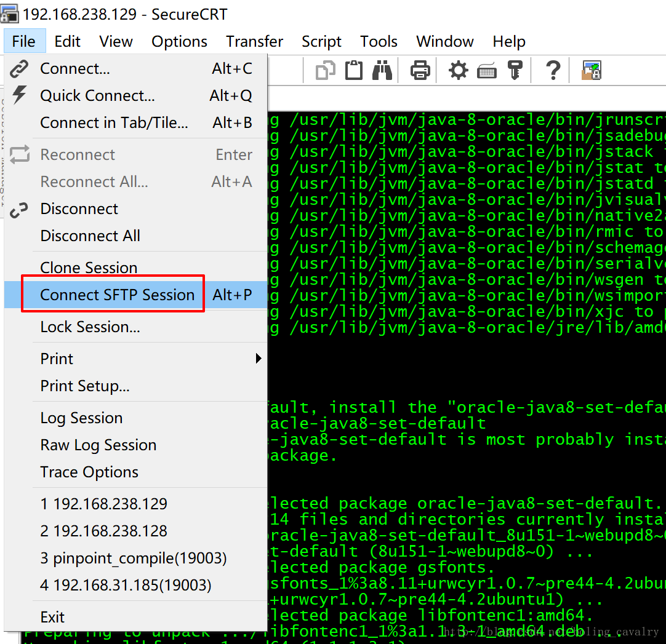666x644 pixels.
Task: Open recent session 2 192.168.238.128
Action: point(135,531)
